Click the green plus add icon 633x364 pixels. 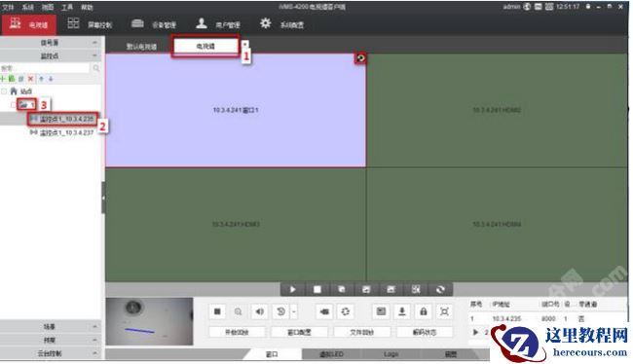click(3, 78)
